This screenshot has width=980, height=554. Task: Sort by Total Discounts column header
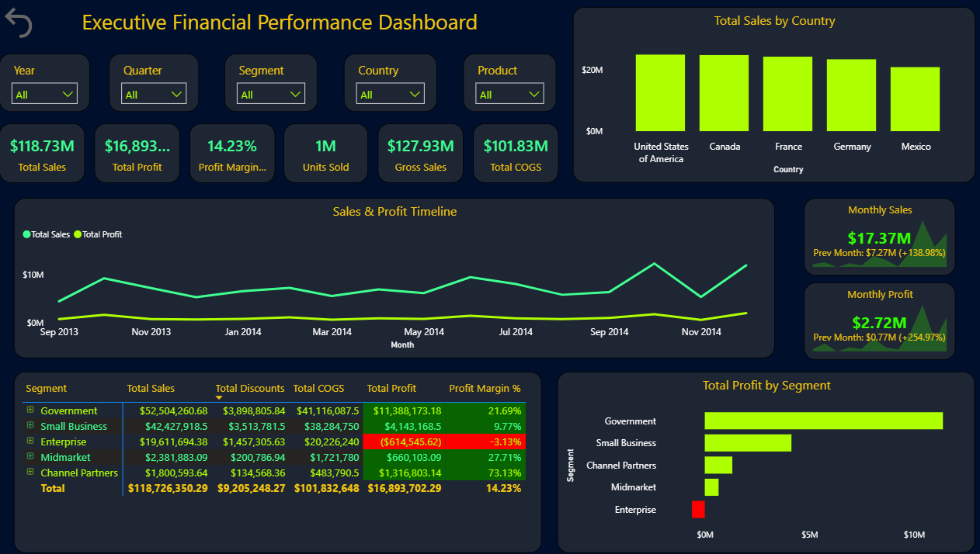point(250,388)
